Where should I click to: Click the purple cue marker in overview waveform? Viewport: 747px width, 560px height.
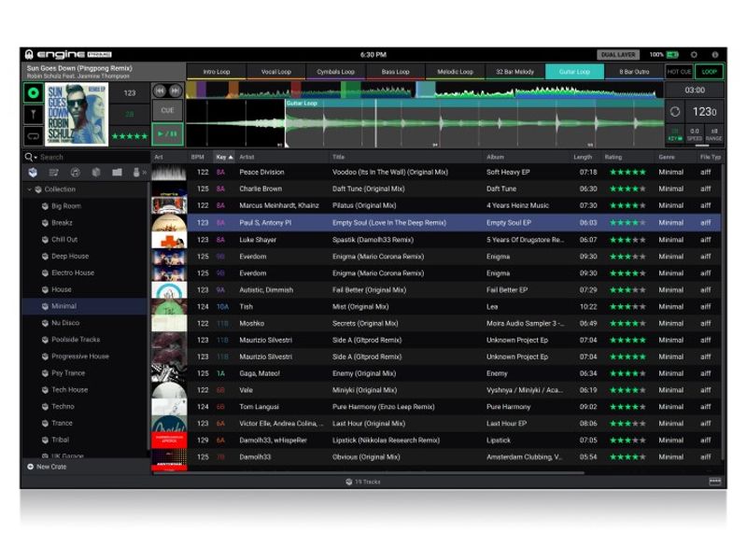point(201,90)
